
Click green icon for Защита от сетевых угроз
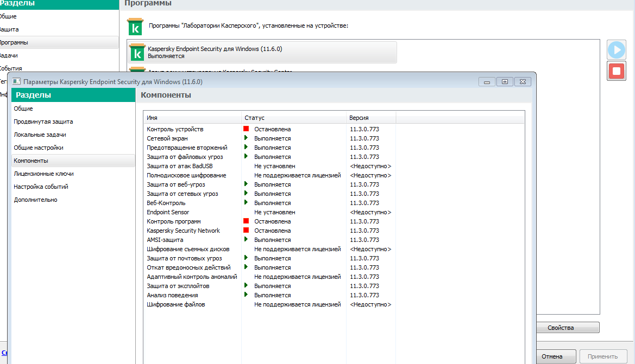click(246, 193)
